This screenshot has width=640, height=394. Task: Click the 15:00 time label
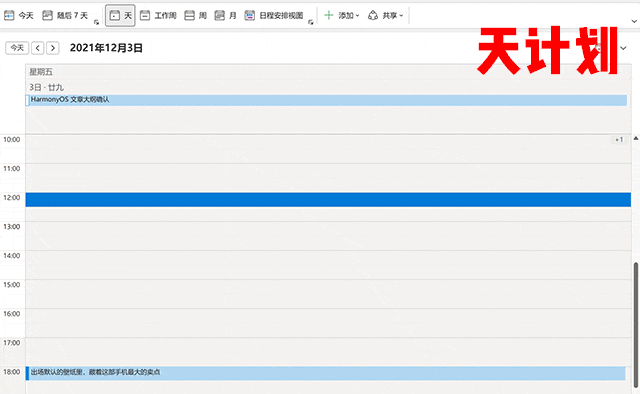pos(12,285)
